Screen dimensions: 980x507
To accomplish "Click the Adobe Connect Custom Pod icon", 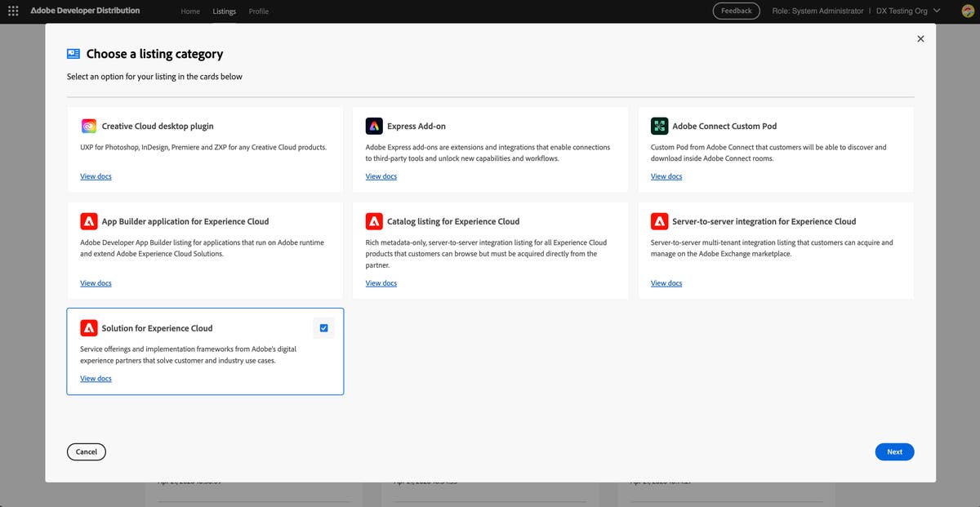I will tap(659, 127).
